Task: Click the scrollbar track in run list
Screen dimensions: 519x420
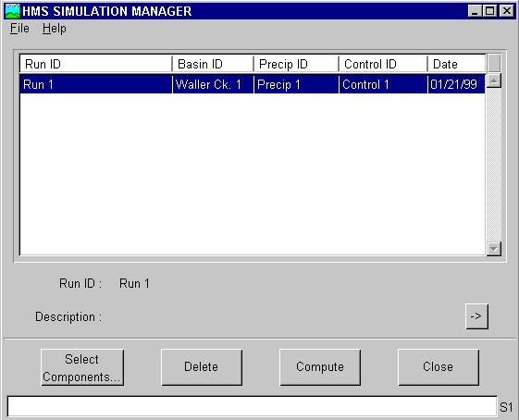Action: tap(493, 165)
